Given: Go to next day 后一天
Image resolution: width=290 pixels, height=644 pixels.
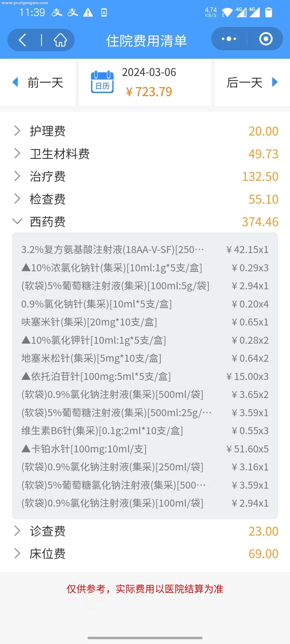Looking at the screenshot, I should (252, 82).
